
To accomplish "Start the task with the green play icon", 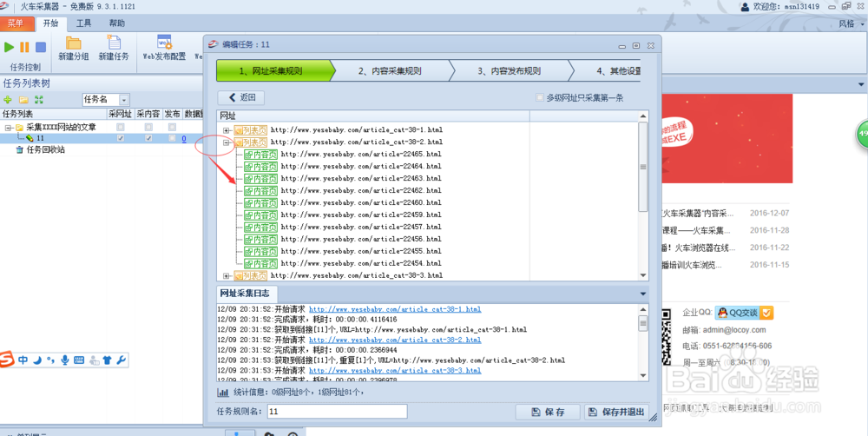I will (x=9, y=47).
